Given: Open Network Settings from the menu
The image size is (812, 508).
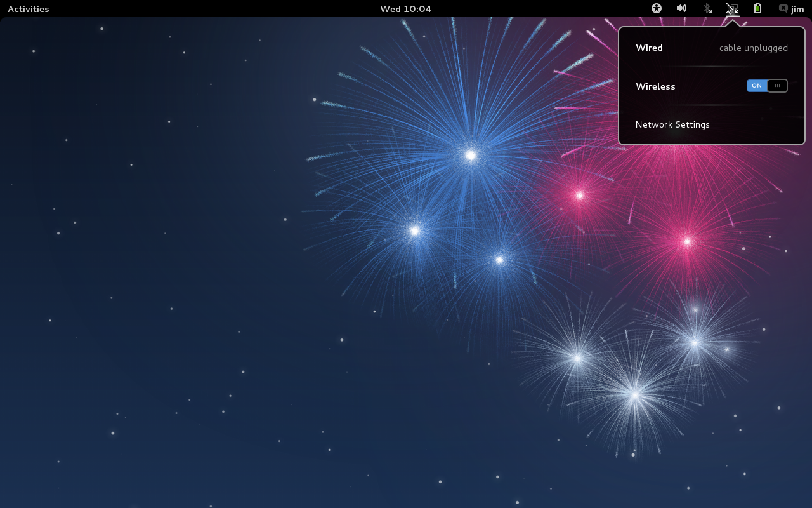Looking at the screenshot, I should pos(672,124).
